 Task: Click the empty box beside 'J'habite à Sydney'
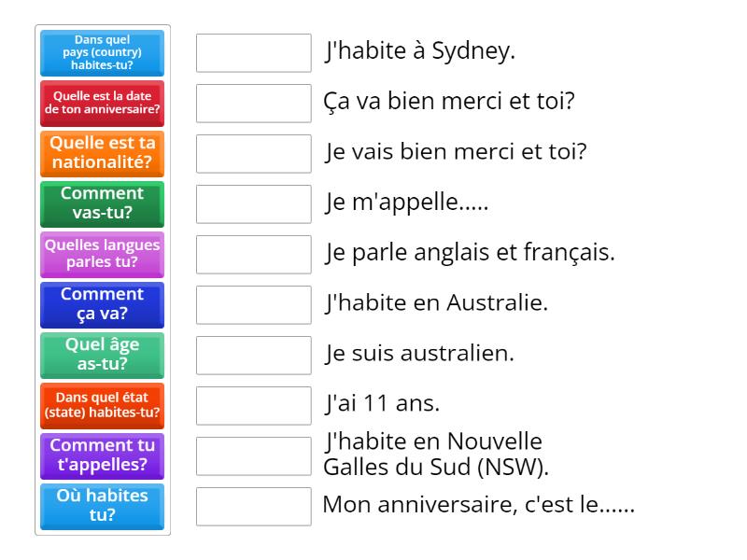point(253,53)
